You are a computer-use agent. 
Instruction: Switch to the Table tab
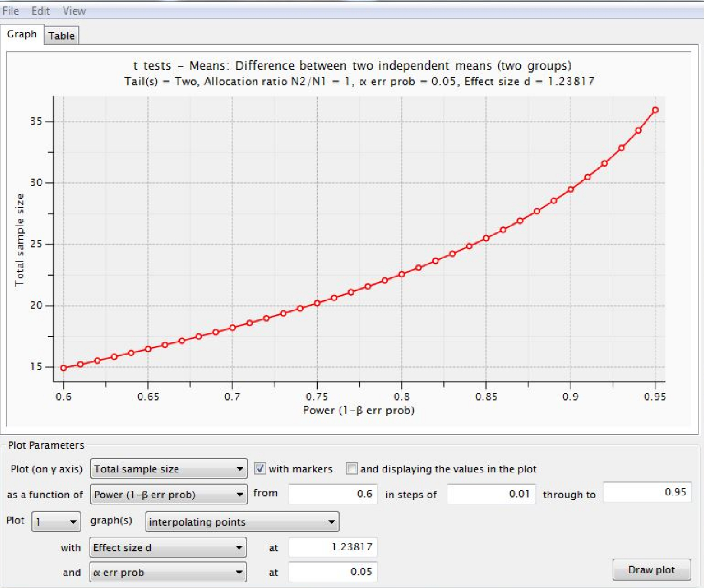coord(61,35)
